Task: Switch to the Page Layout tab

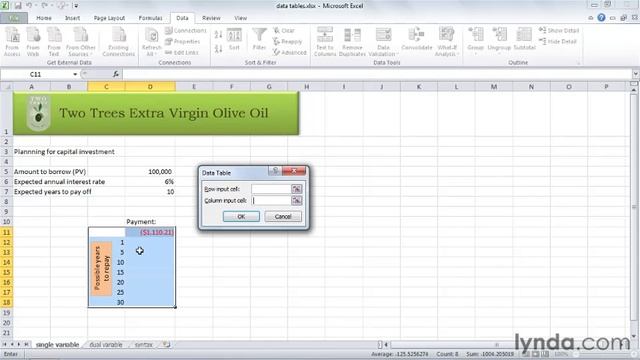Action: (109, 18)
